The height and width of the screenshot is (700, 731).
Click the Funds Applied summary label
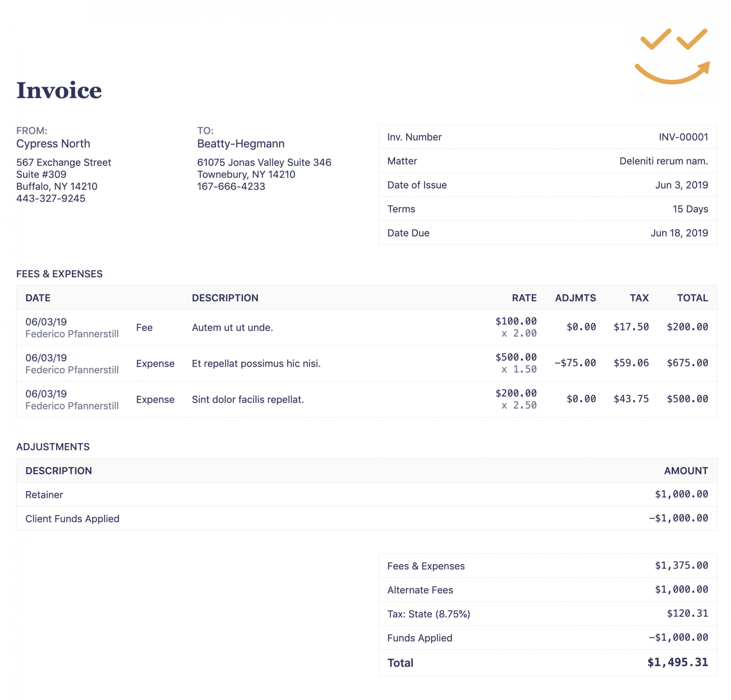(420, 638)
